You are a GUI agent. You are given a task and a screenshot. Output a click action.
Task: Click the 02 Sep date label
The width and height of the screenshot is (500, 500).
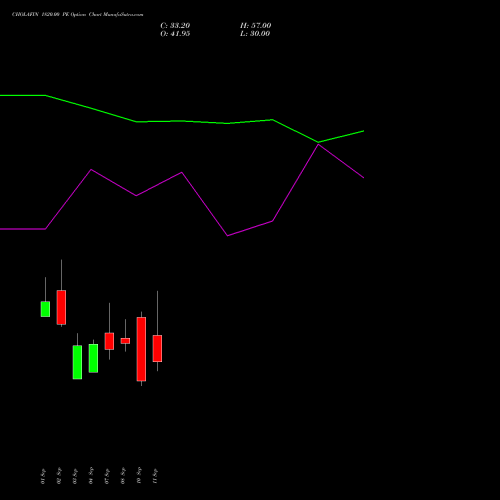tap(59, 476)
